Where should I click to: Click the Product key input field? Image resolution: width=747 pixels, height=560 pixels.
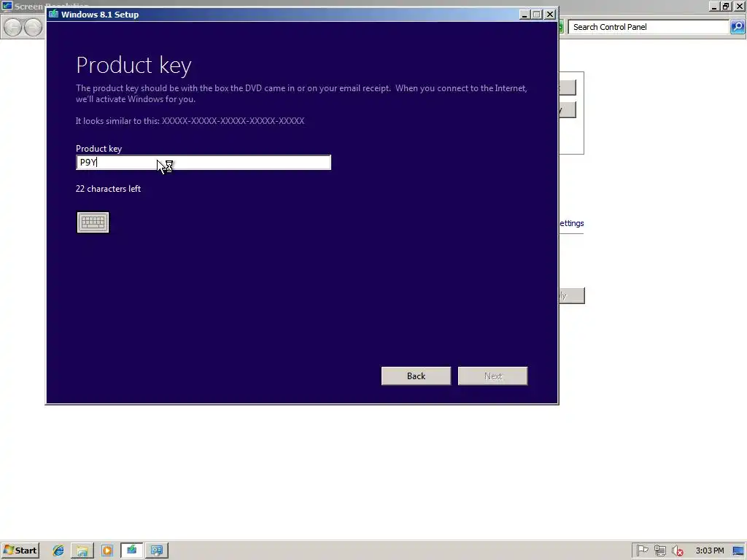(x=204, y=163)
